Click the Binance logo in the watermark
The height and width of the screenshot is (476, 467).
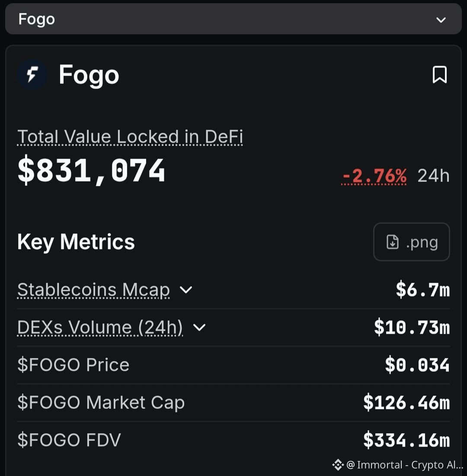[338, 465]
